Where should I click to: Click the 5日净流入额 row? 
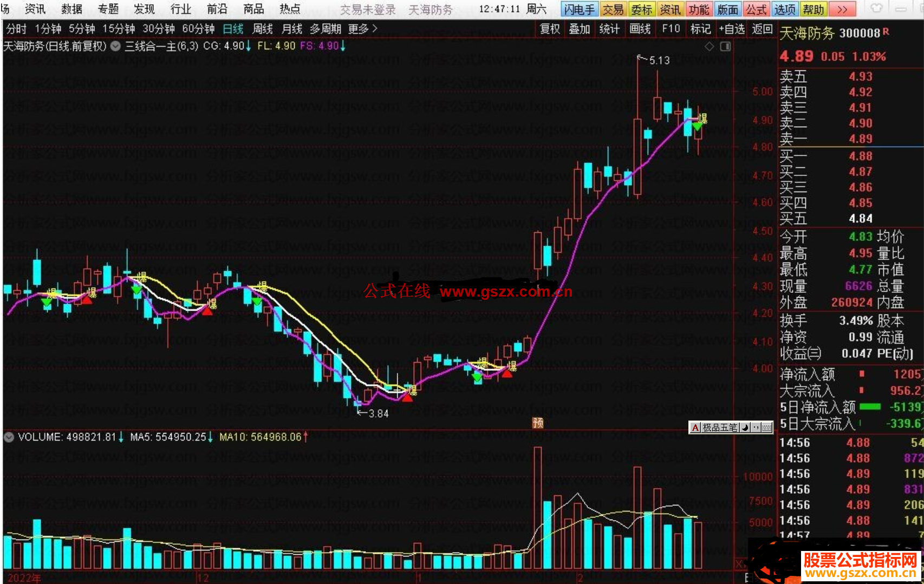(x=851, y=407)
